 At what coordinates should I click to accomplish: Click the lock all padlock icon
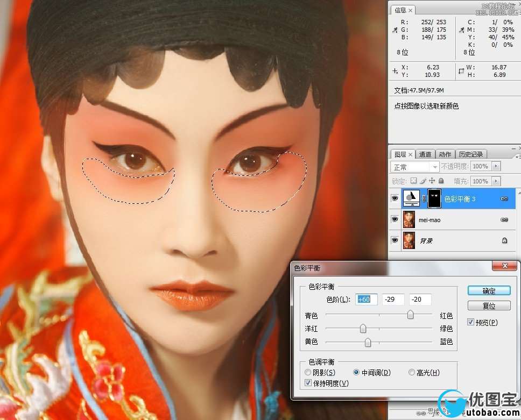pyautogui.click(x=441, y=181)
